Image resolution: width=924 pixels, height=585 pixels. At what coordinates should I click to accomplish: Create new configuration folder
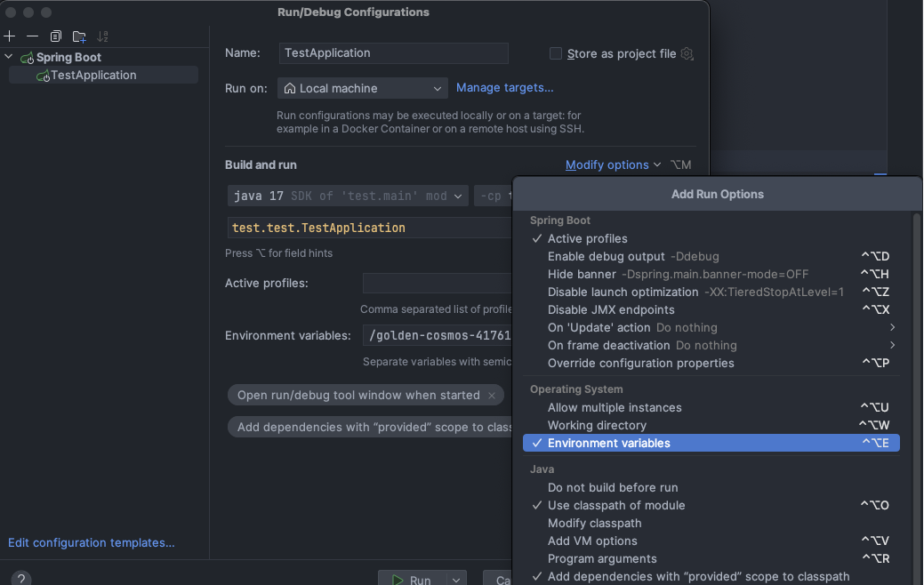tap(79, 36)
